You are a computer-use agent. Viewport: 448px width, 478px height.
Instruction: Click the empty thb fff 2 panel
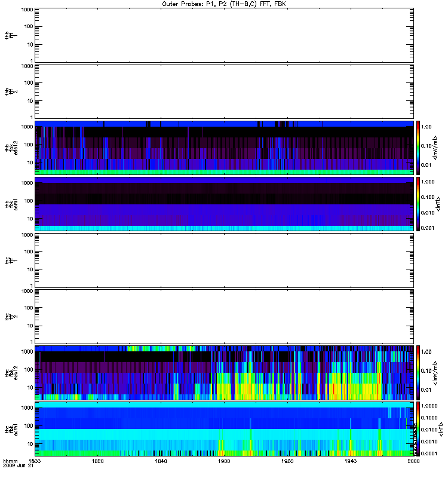[224, 91]
